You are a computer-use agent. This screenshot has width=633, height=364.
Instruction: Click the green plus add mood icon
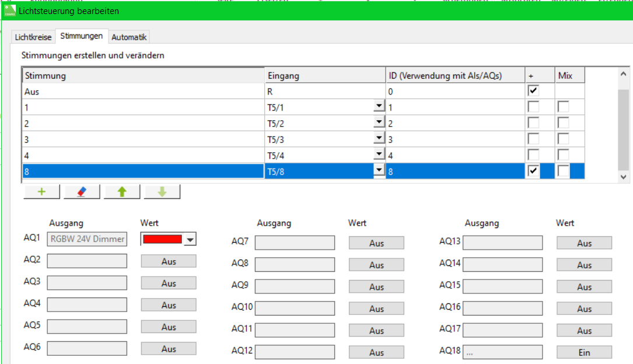pos(41,192)
